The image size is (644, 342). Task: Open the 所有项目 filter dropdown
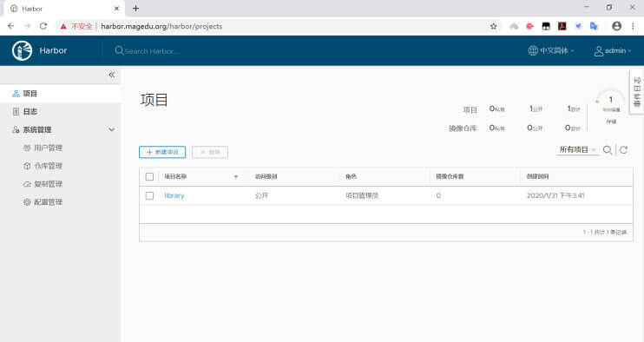click(577, 149)
